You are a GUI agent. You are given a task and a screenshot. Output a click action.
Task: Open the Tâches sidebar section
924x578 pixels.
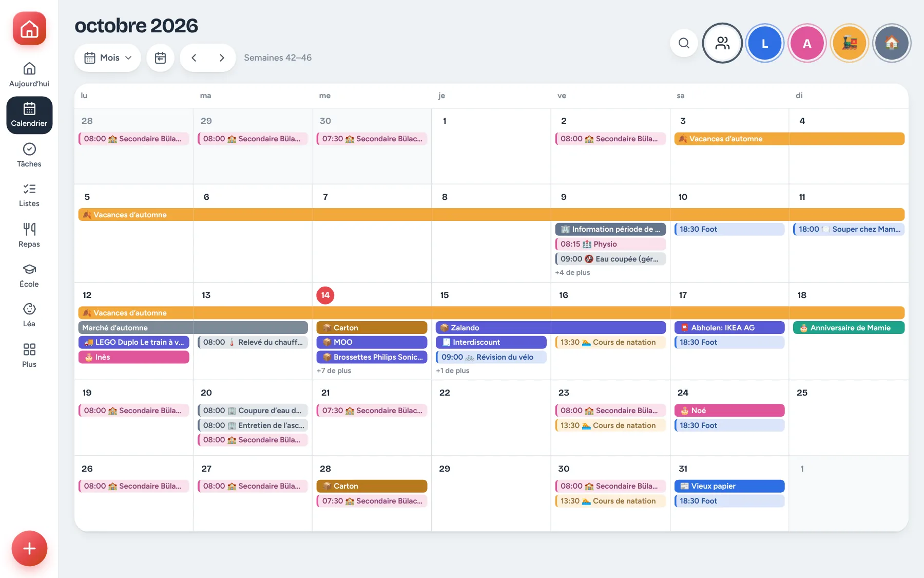pos(29,155)
